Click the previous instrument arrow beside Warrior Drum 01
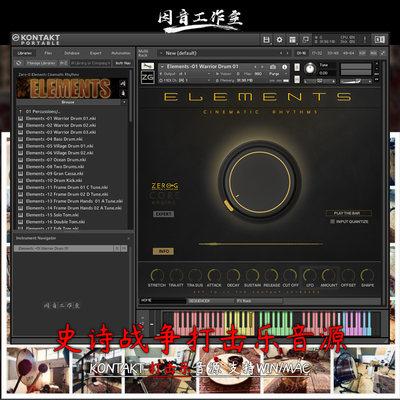 (256, 67)
